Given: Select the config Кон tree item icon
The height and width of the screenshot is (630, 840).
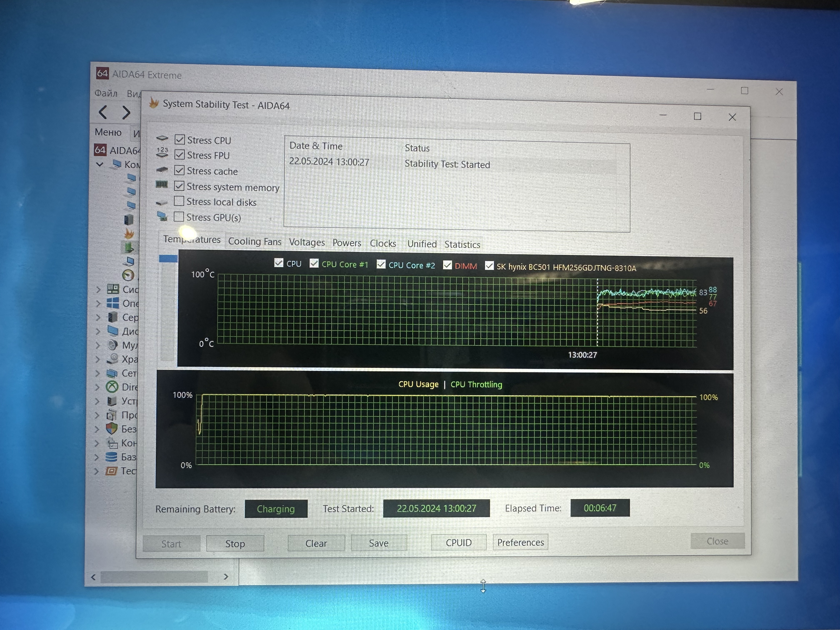Looking at the screenshot, I should [112, 443].
